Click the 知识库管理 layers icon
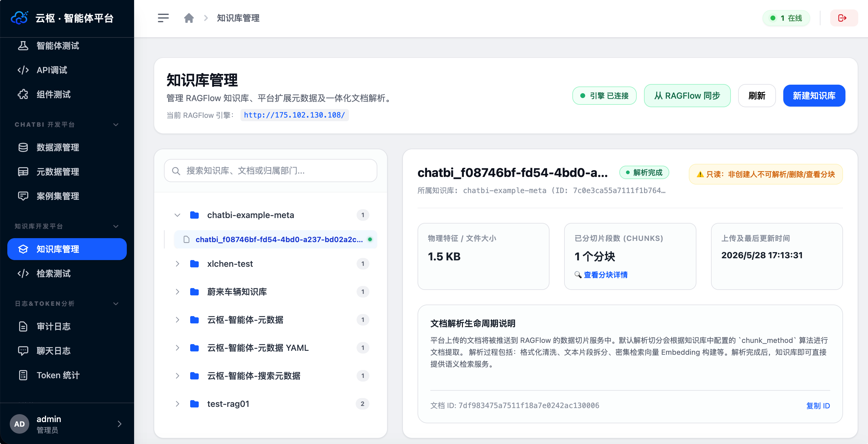The image size is (868, 444). (x=23, y=249)
